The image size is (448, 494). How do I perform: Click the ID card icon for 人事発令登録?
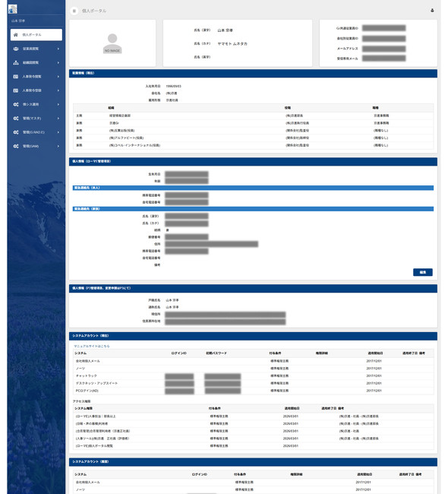(x=16, y=90)
